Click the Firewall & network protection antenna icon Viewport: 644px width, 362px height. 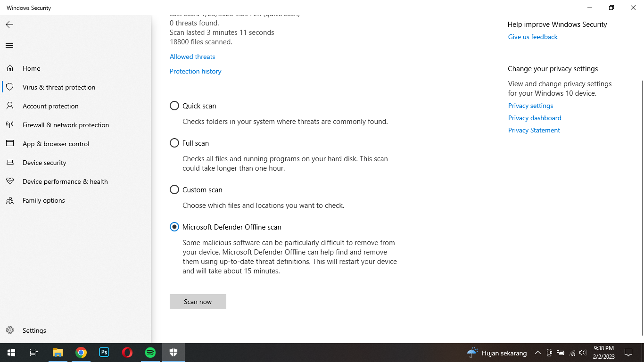[10, 125]
